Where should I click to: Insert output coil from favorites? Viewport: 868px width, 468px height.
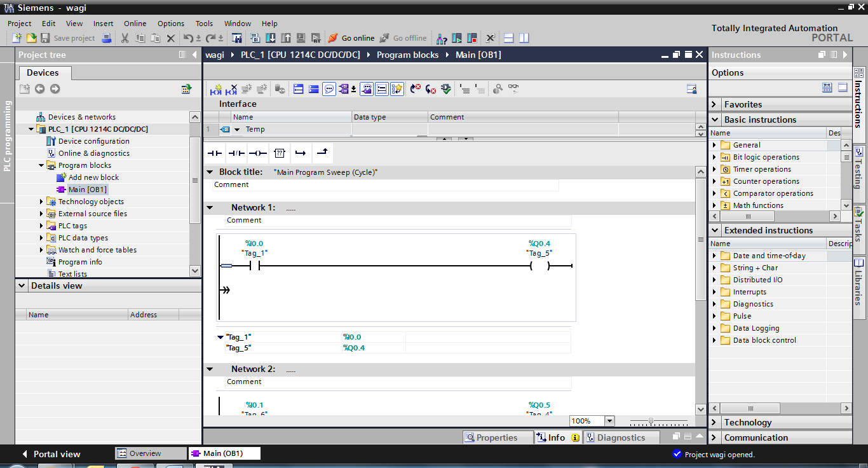coord(258,153)
